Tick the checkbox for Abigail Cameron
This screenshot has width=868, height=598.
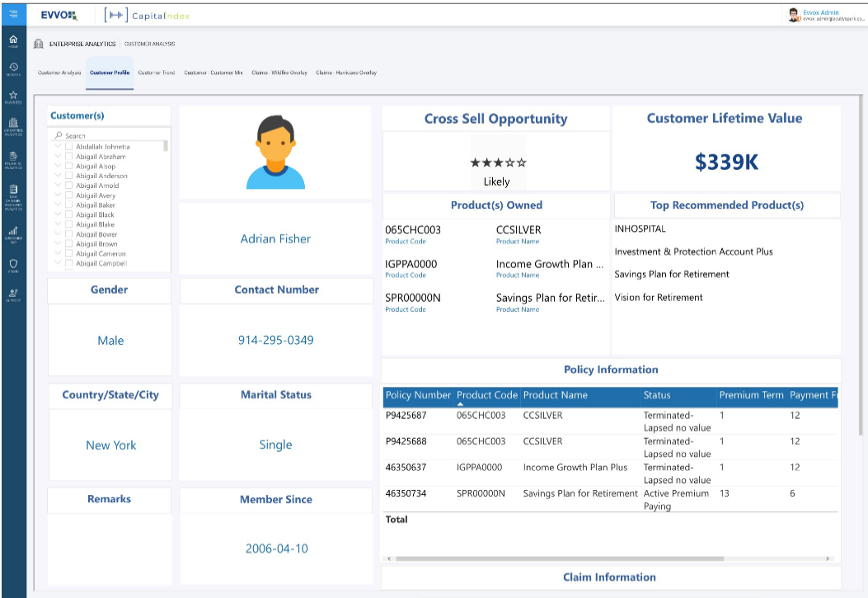(69, 254)
